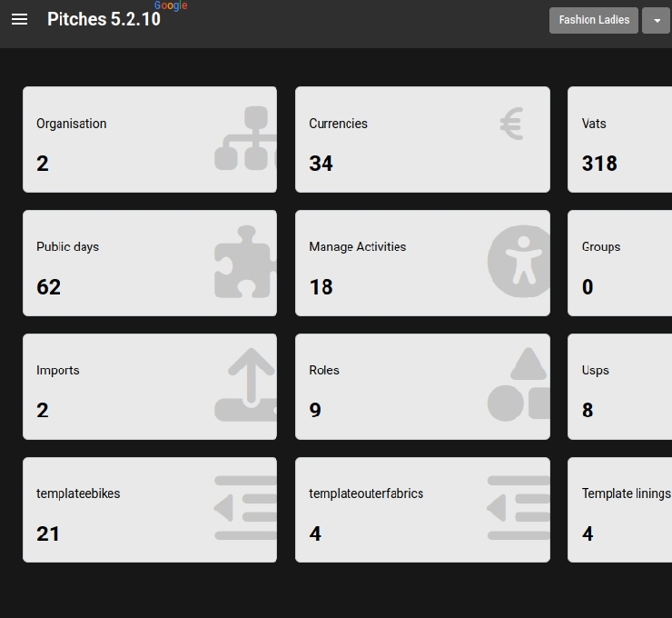The height and width of the screenshot is (618, 672).
Task: Click the Public days count 62
Action: [49, 287]
